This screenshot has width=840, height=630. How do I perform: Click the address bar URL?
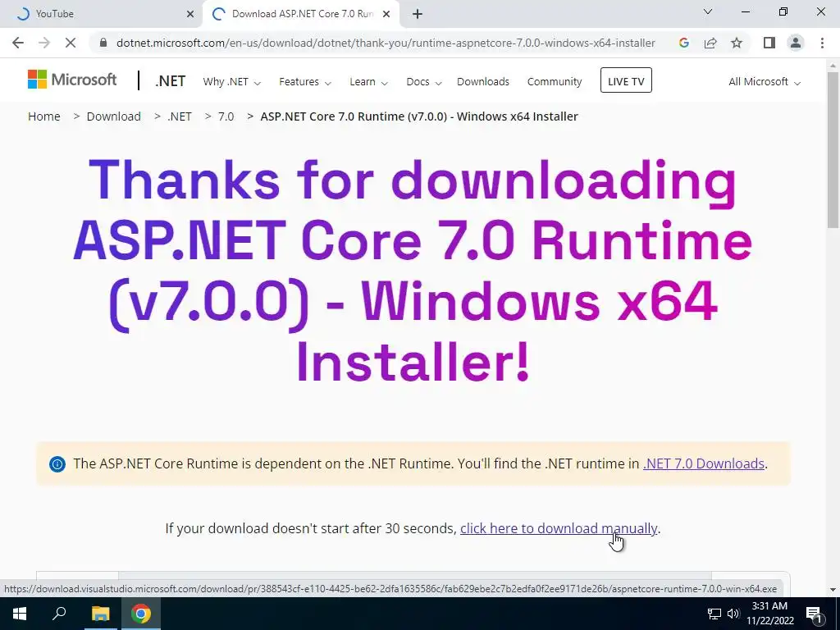click(386, 43)
